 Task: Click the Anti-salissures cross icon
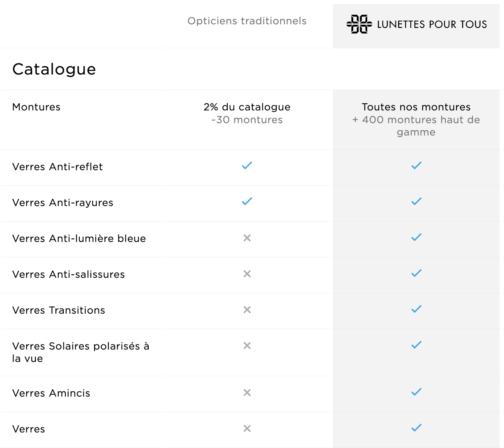[247, 274]
